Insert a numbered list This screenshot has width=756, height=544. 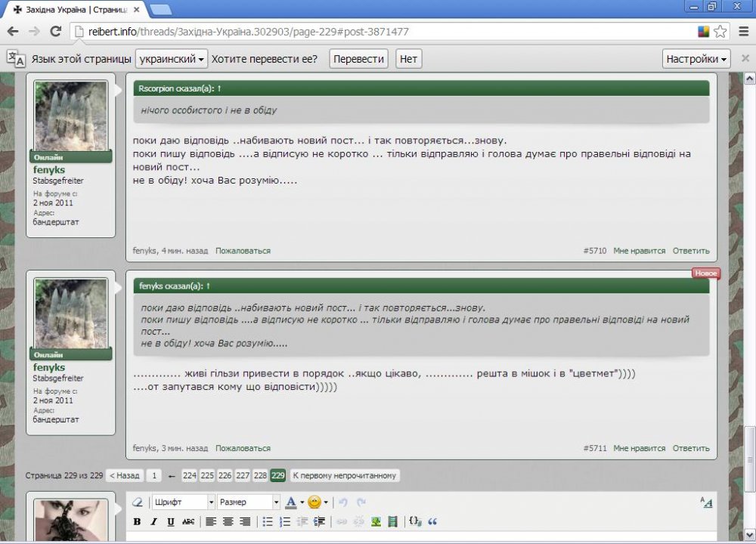pyautogui.click(x=285, y=521)
